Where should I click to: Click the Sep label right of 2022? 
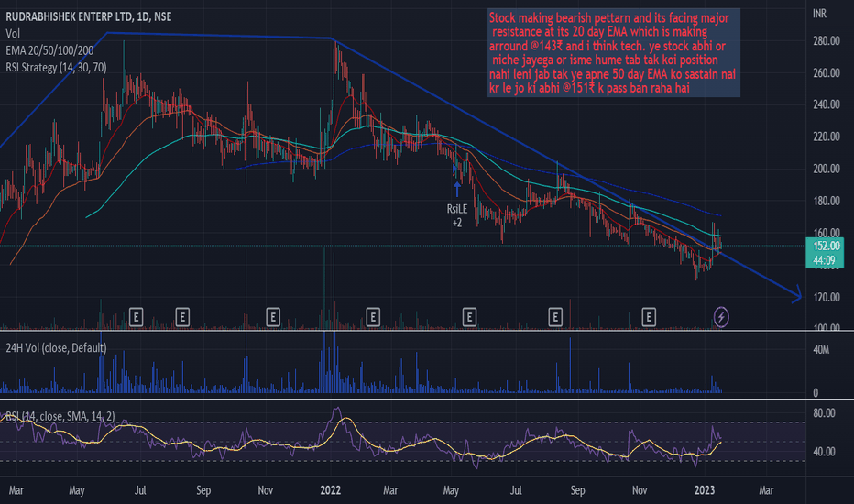click(x=577, y=490)
